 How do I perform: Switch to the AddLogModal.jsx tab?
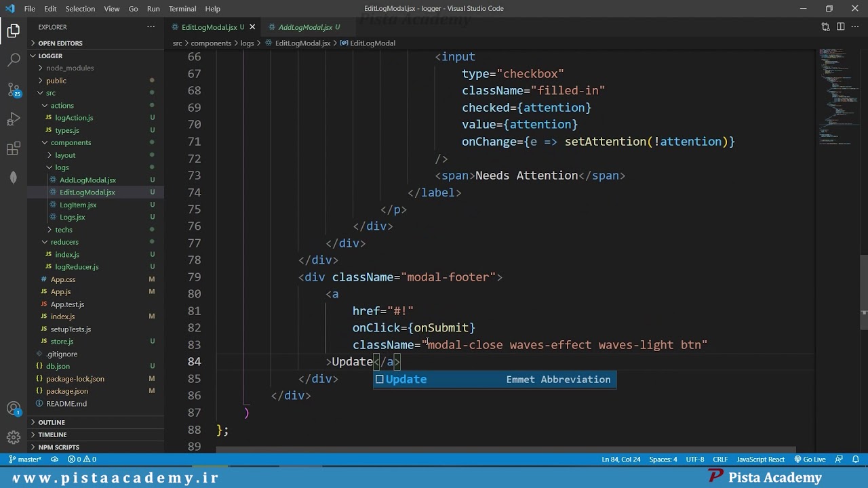point(305,27)
